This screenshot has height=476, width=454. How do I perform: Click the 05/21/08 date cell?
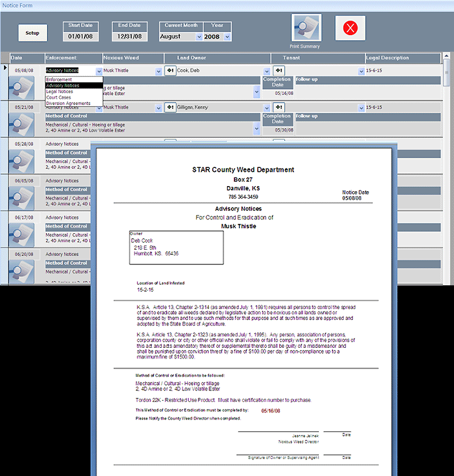[x=24, y=107]
